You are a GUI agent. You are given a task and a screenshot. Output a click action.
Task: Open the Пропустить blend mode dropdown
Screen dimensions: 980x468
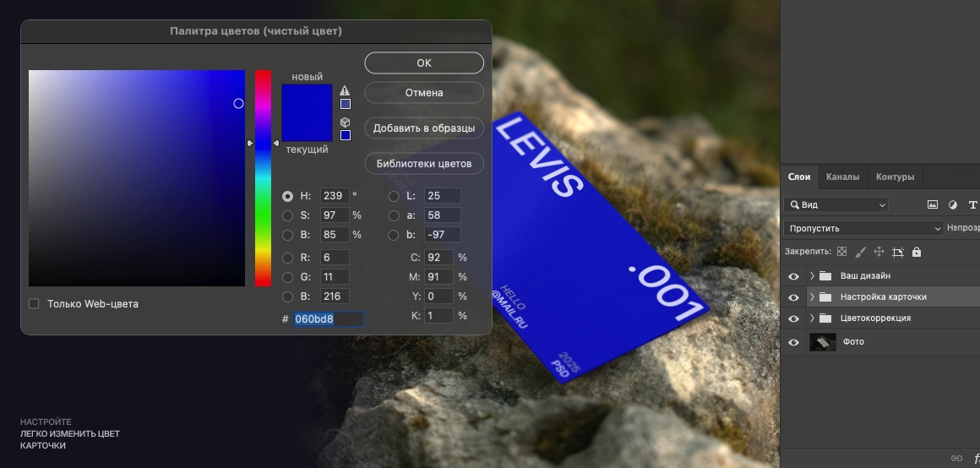(x=863, y=228)
